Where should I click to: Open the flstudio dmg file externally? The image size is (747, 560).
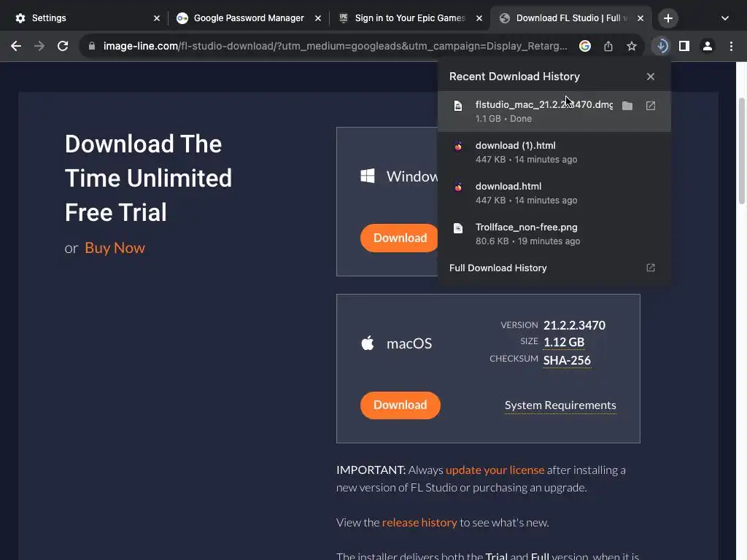click(x=650, y=105)
